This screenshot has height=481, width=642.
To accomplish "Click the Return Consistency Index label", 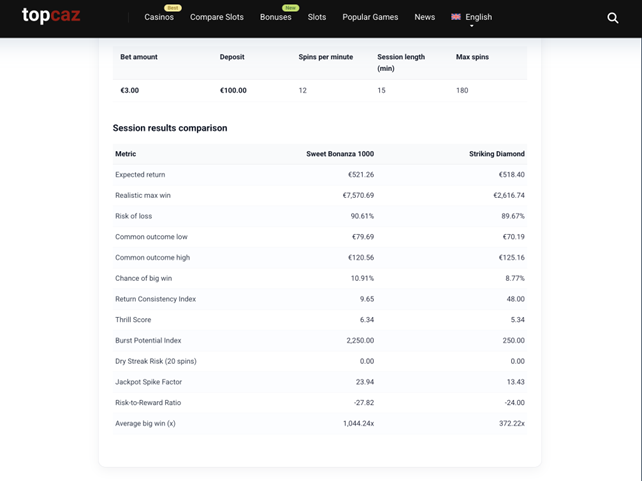I will (156, 299).
